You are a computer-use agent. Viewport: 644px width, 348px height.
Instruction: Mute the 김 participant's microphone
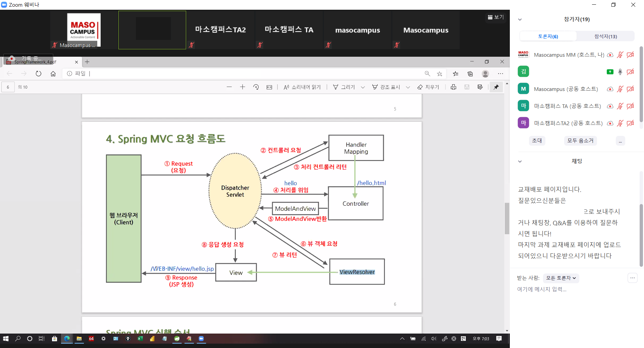620,72
